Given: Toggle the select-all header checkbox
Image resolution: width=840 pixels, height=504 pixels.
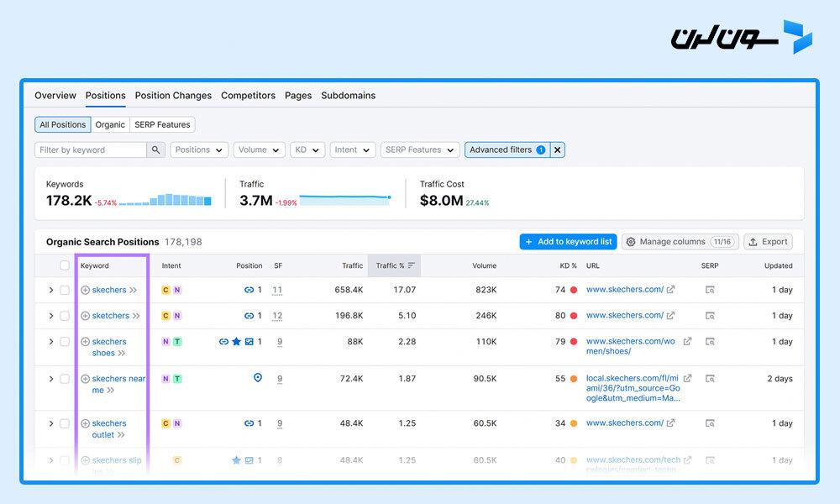Looking at the screenshot, I should pyautogui.click(x=65, y=265).
